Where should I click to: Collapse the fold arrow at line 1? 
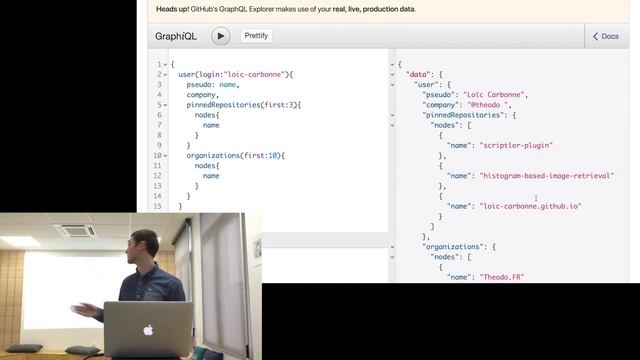click(165, 64)
